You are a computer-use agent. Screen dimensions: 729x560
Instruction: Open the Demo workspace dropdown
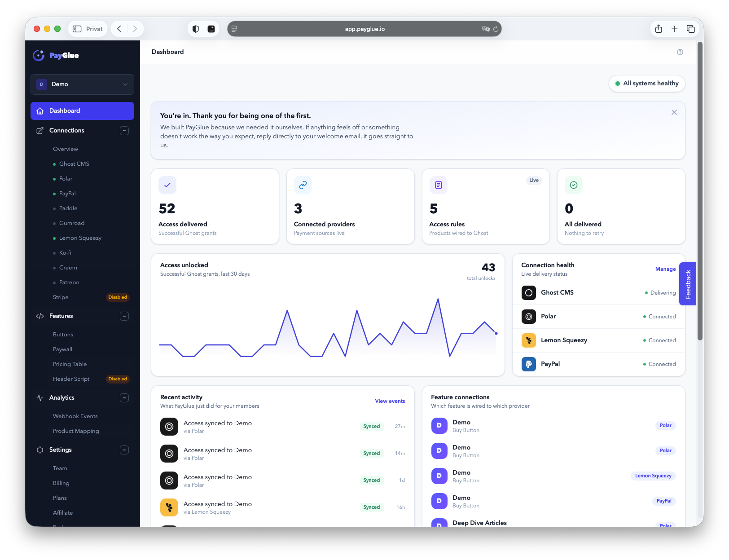pyautogui.click(x=82, y=84)
